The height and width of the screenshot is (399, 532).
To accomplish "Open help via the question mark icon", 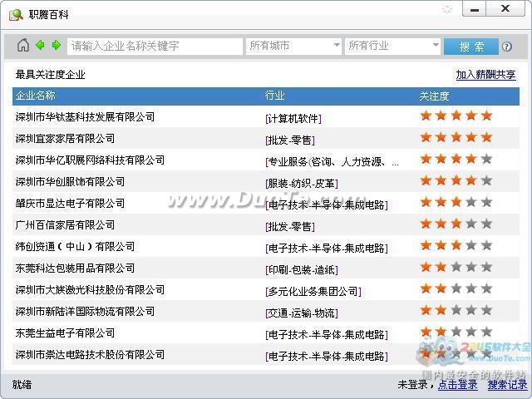I will [x=507, y=47].
